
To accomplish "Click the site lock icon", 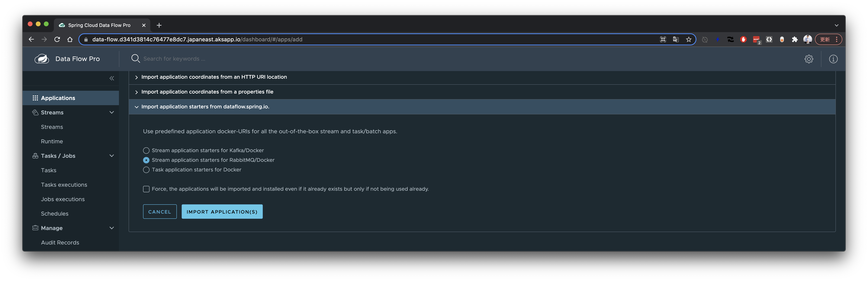I will point(86,39).
